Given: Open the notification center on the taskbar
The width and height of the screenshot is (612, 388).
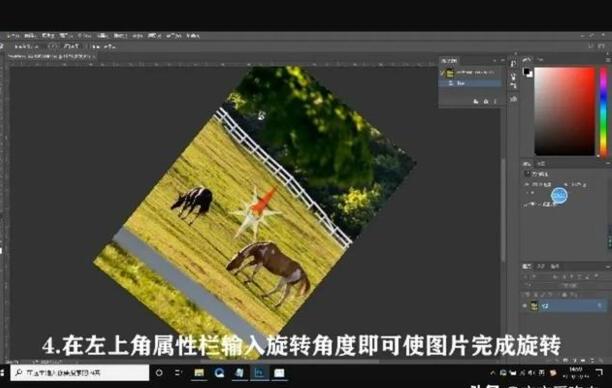Looking at the screenshot, I should 600,373.
